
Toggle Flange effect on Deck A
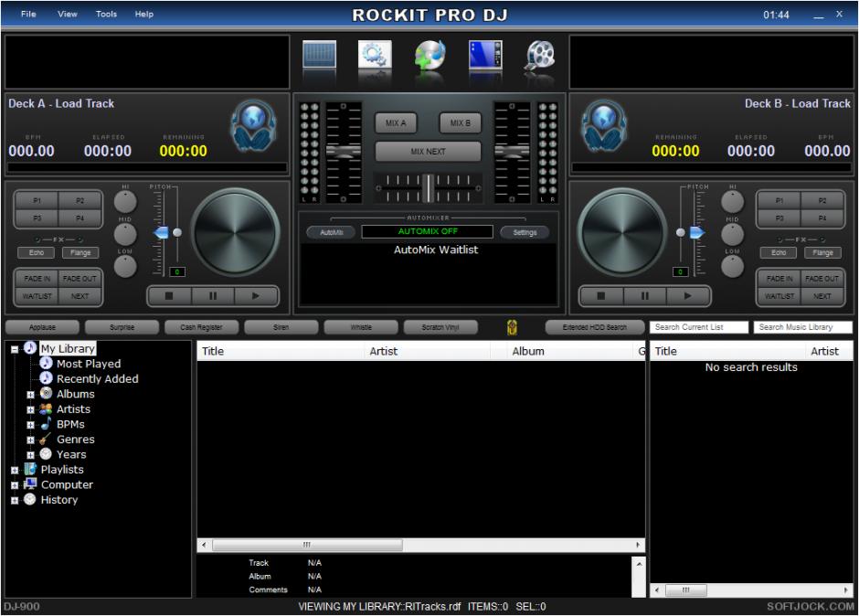click(x=80, y=252)
